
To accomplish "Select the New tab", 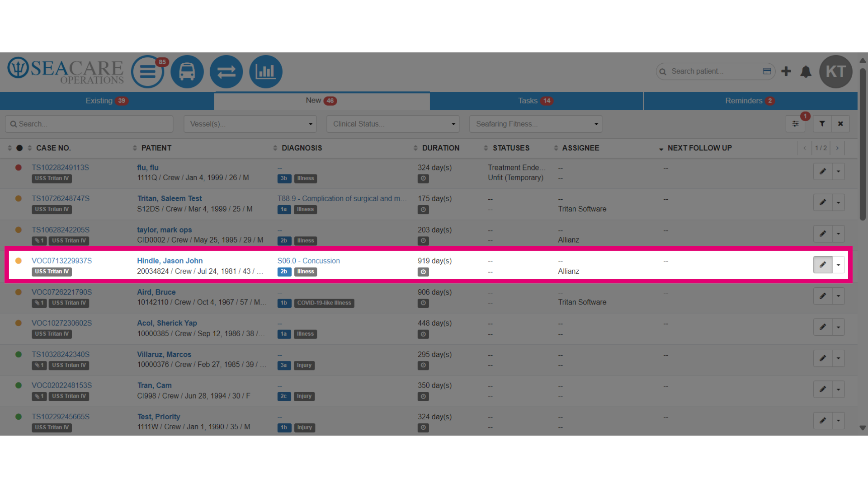I will [x=322, y=101].
